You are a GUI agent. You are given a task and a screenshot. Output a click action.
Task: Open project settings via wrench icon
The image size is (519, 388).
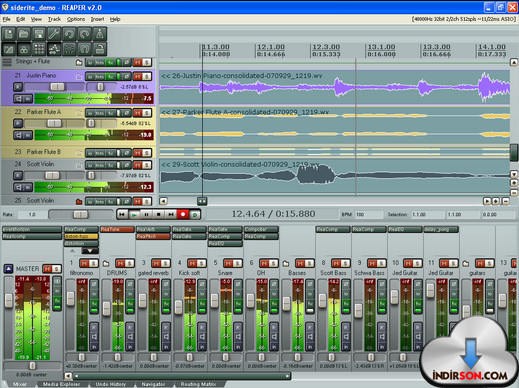[x=54, y=34]
